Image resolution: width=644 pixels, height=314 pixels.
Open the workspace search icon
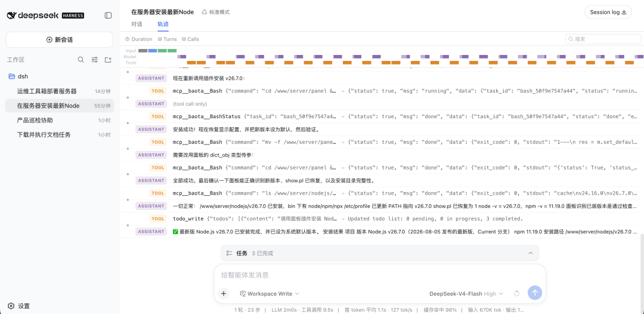(x=81, y=60)
